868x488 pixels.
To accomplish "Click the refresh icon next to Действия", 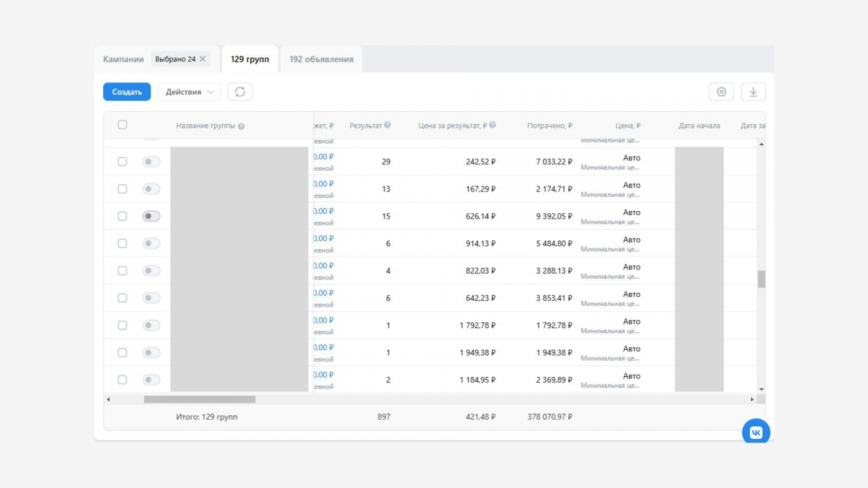I will (x=240, y=92).
